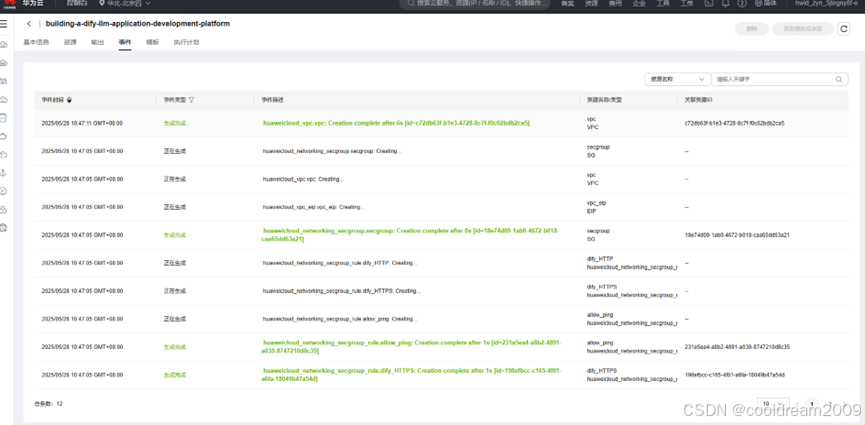
Task: Click the region location pin icon
Action: (102, 3)
